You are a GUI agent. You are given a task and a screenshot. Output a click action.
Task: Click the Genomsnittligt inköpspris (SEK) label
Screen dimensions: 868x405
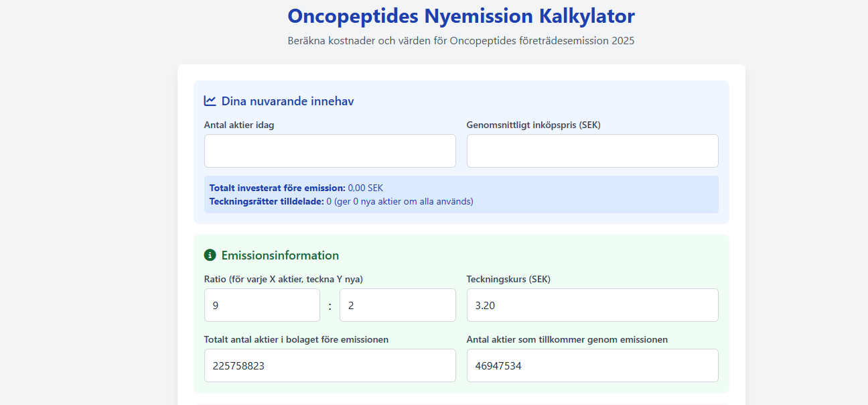point(533,125)
